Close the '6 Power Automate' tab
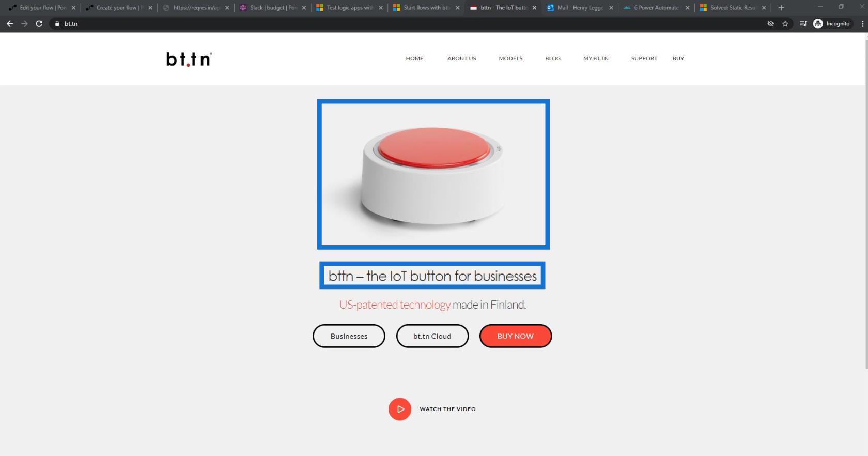The width and height of the screenshot is (868, 456). pyautogui.click(x=687, y=8)
